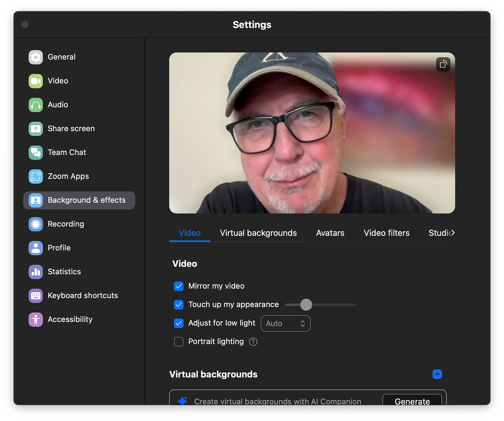
Task: Click Share screen label
Action: click(x=71, y=129)
